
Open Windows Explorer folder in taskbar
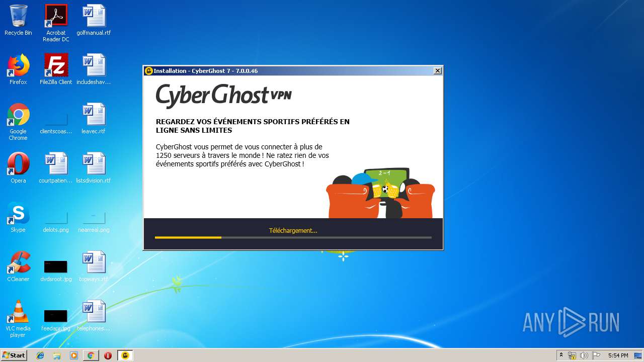click(57, 355)
